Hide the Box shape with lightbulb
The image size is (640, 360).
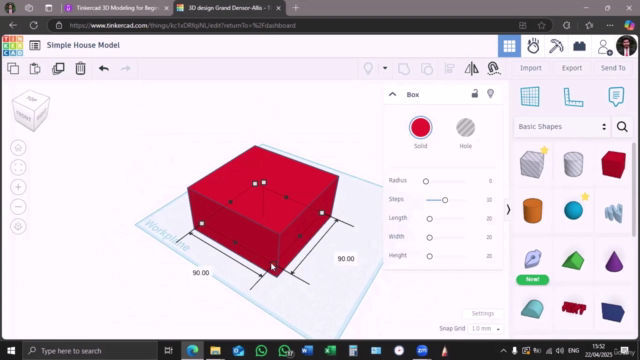pyautogui.click(x=491, y=94)
